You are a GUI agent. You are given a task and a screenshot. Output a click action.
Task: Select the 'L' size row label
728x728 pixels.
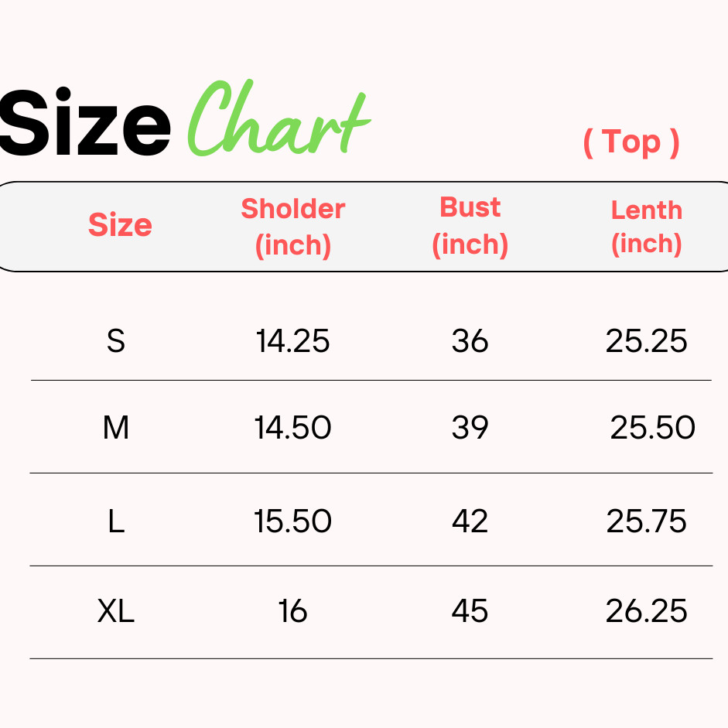116,521
